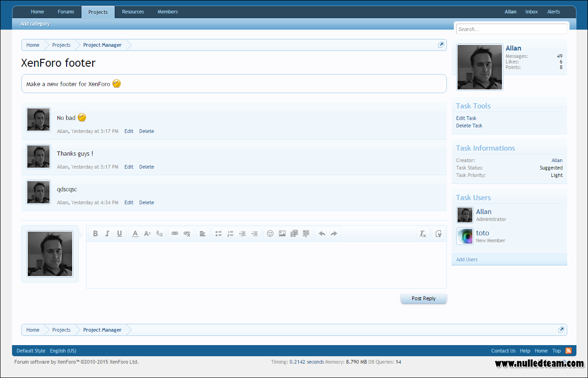
Task: Open the Inbox menu
Action: tap(532, 12)
